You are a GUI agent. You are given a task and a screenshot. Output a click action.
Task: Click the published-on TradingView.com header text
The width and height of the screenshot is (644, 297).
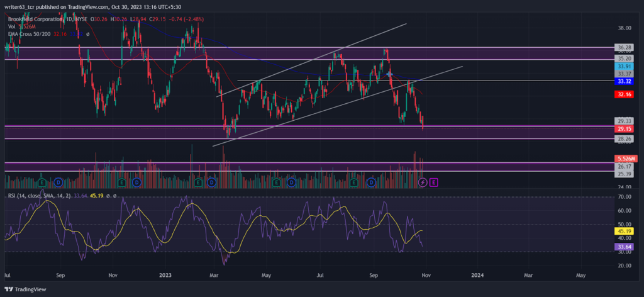click(93, 6)
